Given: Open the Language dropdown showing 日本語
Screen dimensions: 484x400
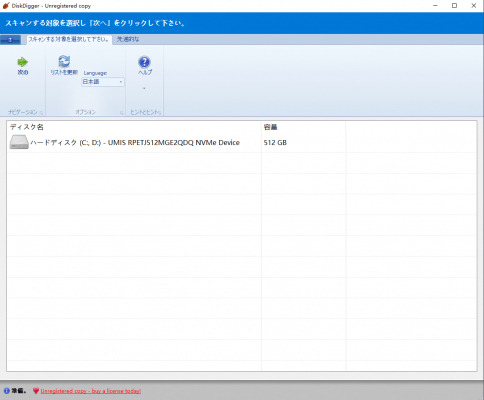Looking at the screenshot, I should [x=103, y=82].
